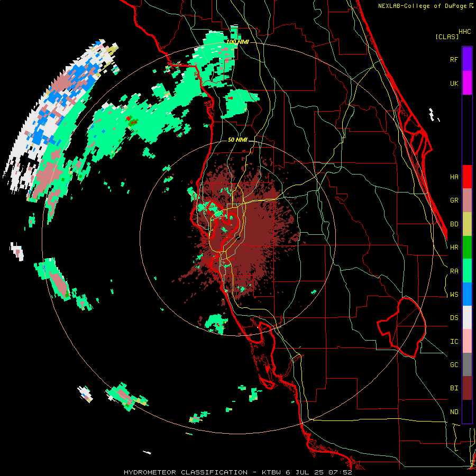476x476 pixels.
Task: Click the '[CLAS]' legend header
Action: [x=447, y=36]
